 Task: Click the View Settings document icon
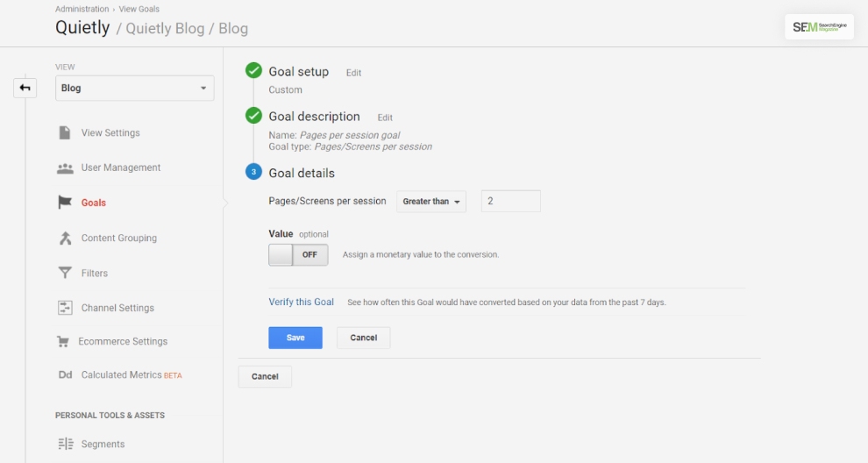[x=65, y=133]
